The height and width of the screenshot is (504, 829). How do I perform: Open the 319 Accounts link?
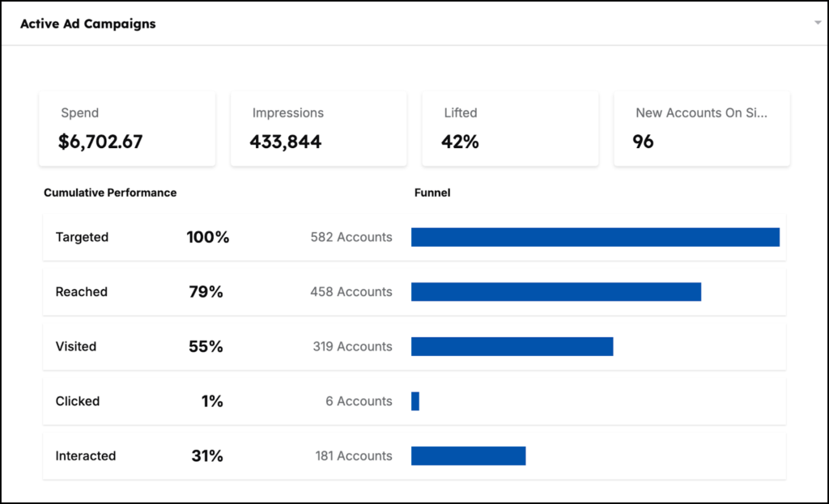coord(352,346)
